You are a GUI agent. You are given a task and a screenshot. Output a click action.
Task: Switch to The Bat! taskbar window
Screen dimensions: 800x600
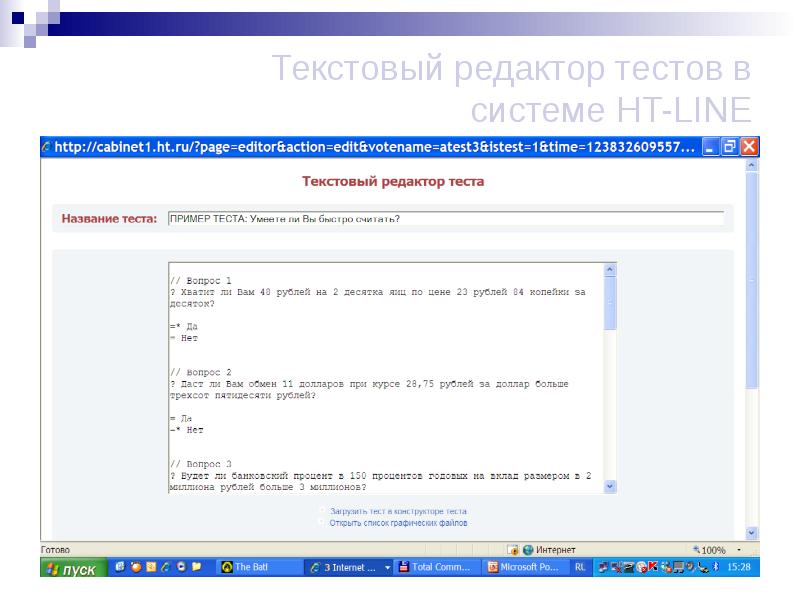point(257,567)
